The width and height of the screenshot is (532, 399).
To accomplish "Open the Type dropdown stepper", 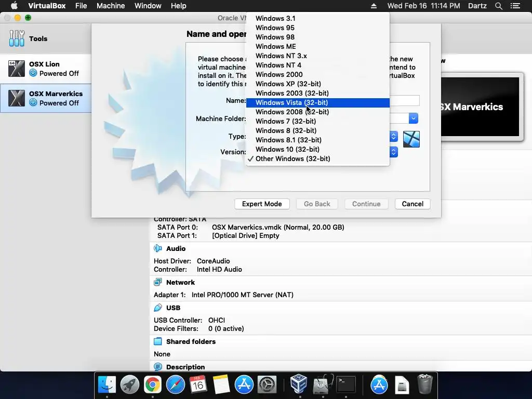I will point(394,137).
